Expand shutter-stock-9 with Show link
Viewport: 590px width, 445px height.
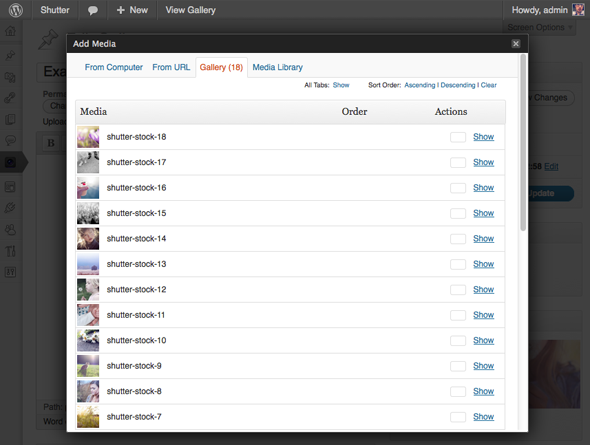tap(484, 366)
